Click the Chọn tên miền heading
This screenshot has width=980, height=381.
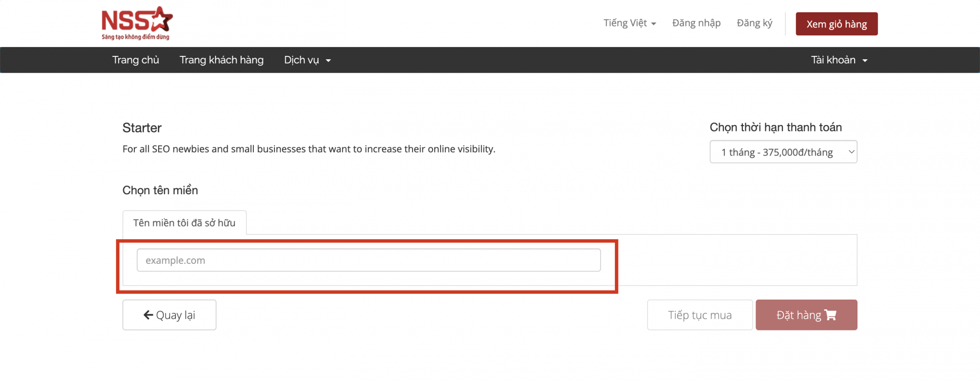pos(160,190)
